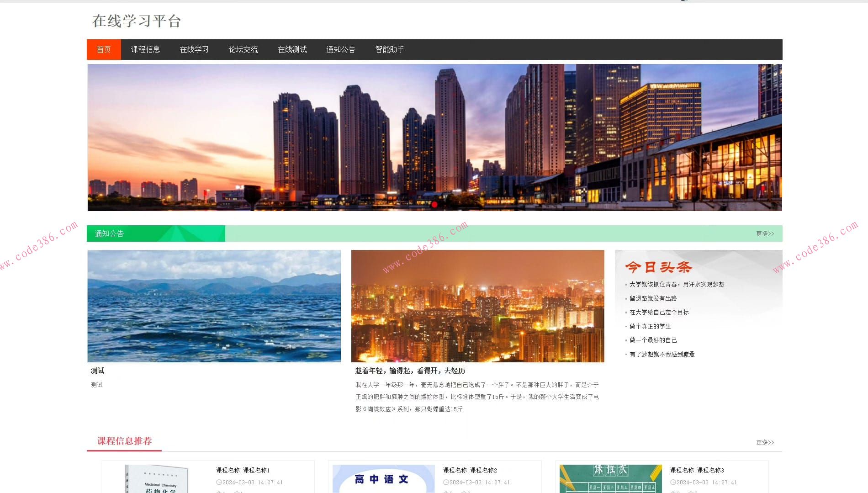Open headline 留退路就没有出路
Image resolution: width=868 pixels, height=493 pixels.
click(x=653, y=299)
